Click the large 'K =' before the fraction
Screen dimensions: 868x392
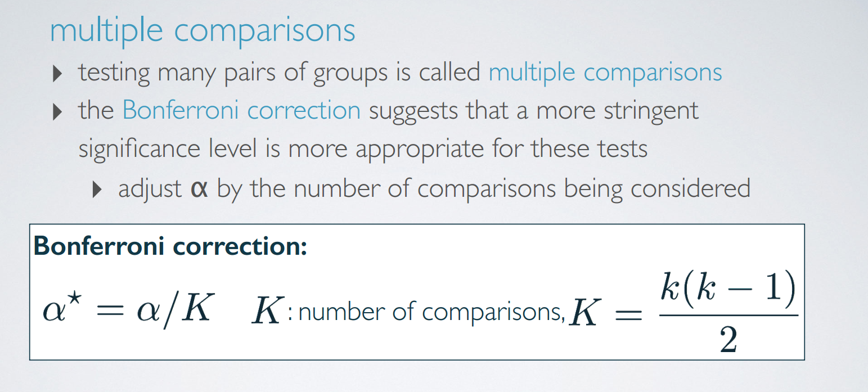(x=605, y=314)
